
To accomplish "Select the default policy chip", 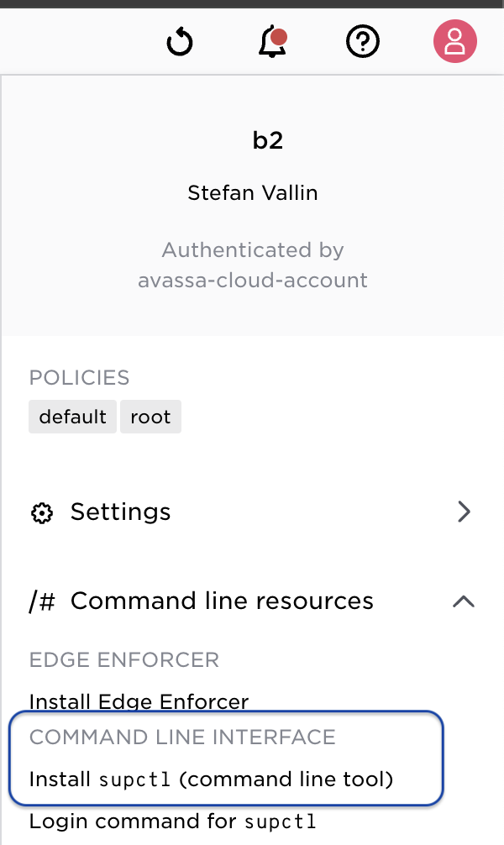I will (x=72, y=416).
